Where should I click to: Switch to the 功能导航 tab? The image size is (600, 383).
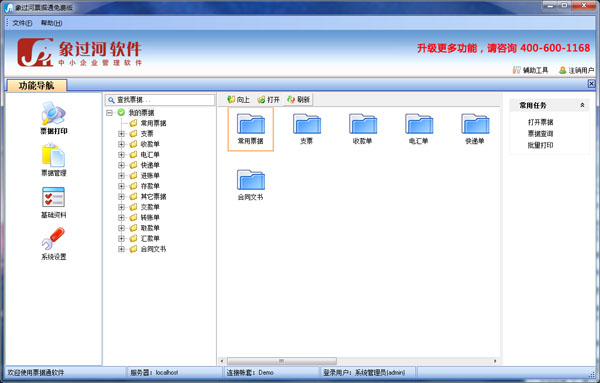pyautogui.click(x=37, y=85)
